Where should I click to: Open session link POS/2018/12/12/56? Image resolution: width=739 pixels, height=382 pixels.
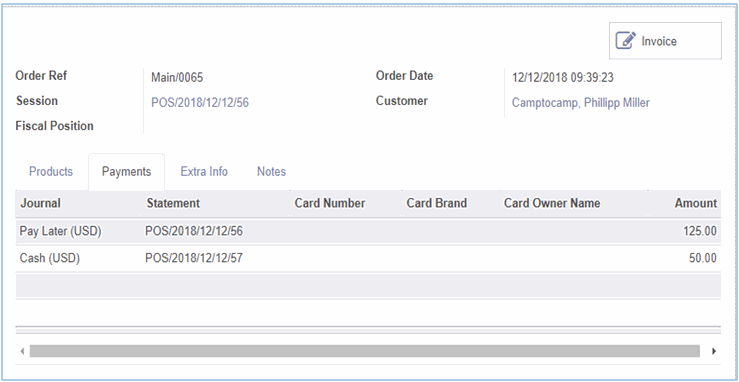coord(200,103)
